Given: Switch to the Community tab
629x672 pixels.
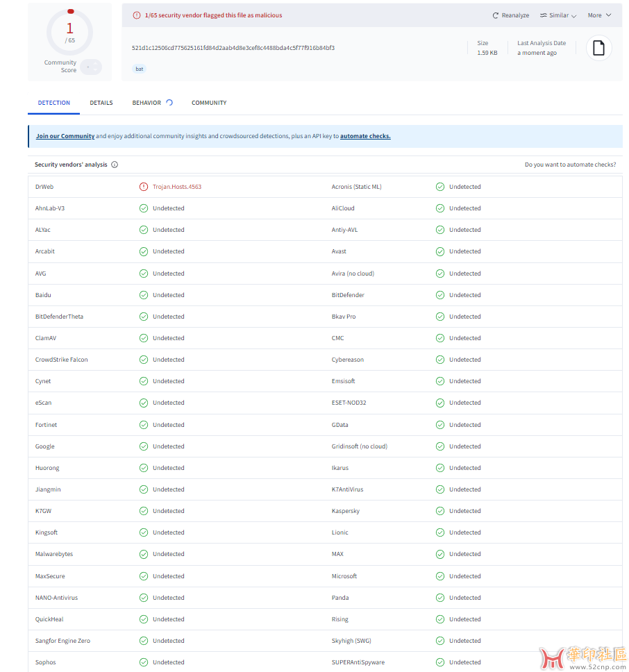Looking at the screenshot, I should click(x=209, y=103).
